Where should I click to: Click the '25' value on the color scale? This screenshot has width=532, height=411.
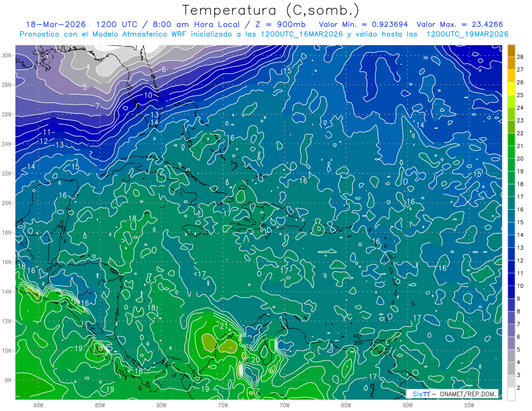pos(520,95)
